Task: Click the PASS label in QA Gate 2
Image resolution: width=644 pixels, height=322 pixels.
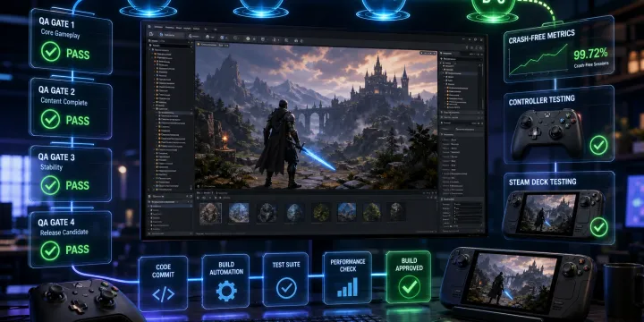Action: click(78, 121)
